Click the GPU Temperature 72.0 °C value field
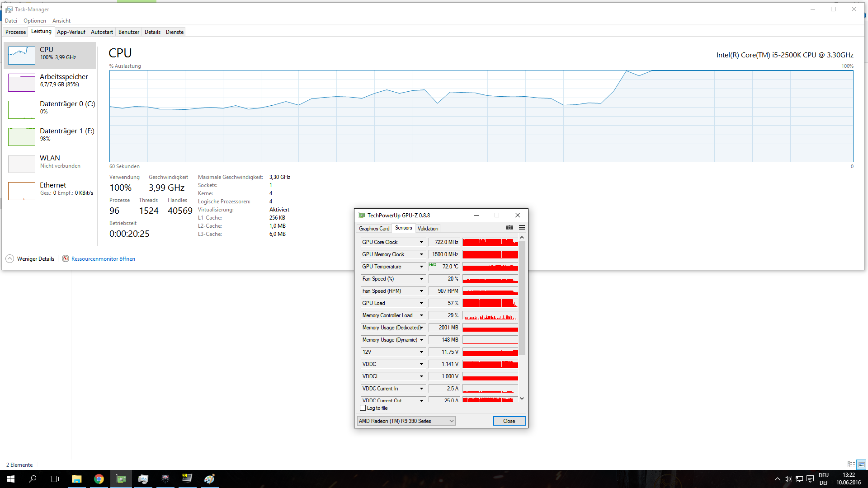 point(444,267)
